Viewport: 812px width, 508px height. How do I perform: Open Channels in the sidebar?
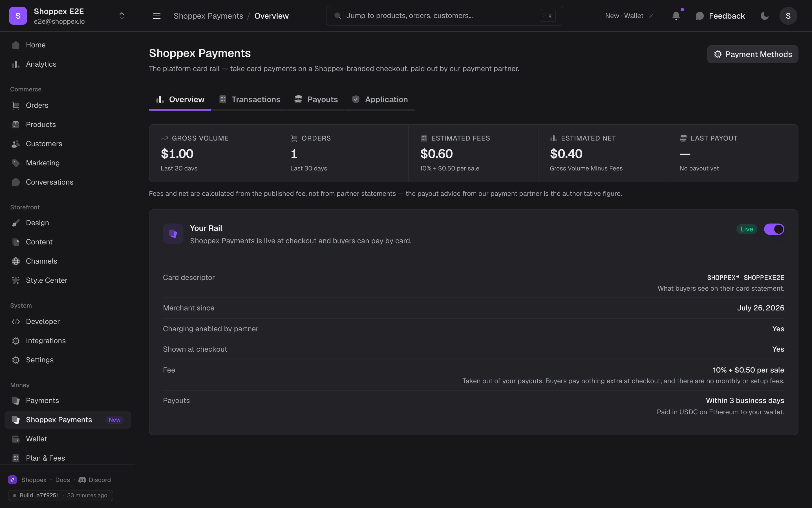pos(67,261)
